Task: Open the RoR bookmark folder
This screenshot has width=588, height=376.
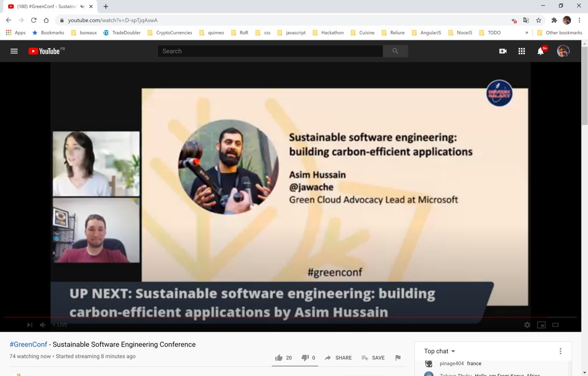Action: [240, 33]
